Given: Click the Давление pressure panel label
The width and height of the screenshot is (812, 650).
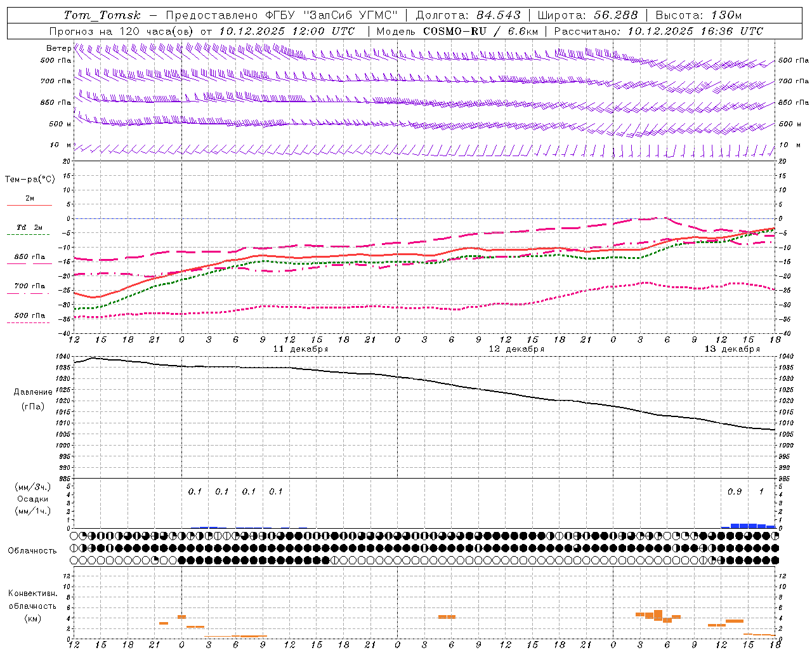Looking at the screenshot, I should tap(32, 392).
